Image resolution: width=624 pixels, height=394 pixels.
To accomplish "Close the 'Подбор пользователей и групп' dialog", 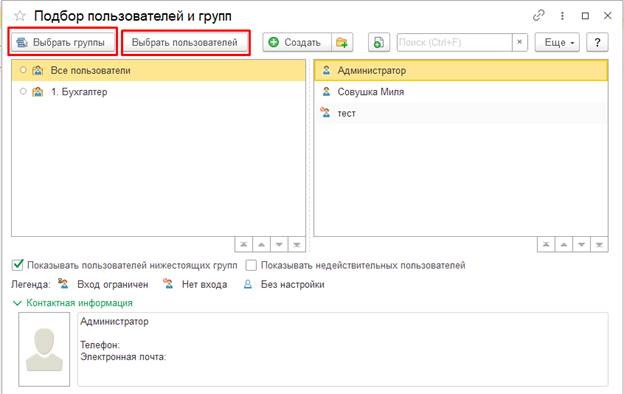I will tap(608, 16).
